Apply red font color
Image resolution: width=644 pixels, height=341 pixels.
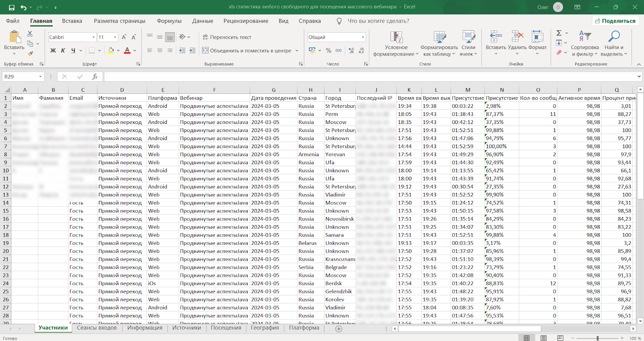click(127, 50)
